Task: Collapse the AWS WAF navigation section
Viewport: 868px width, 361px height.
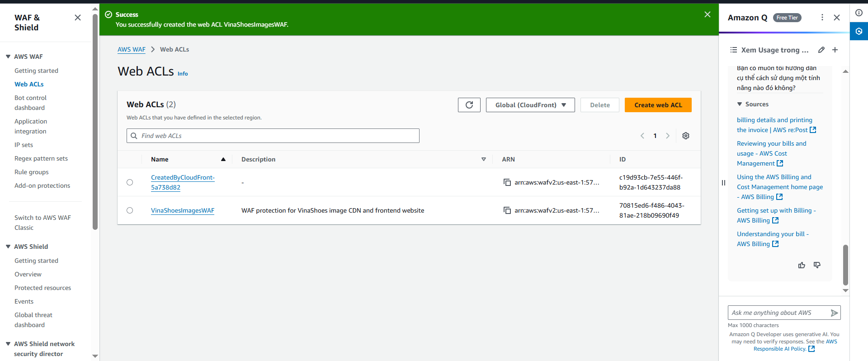Action: 8,57
